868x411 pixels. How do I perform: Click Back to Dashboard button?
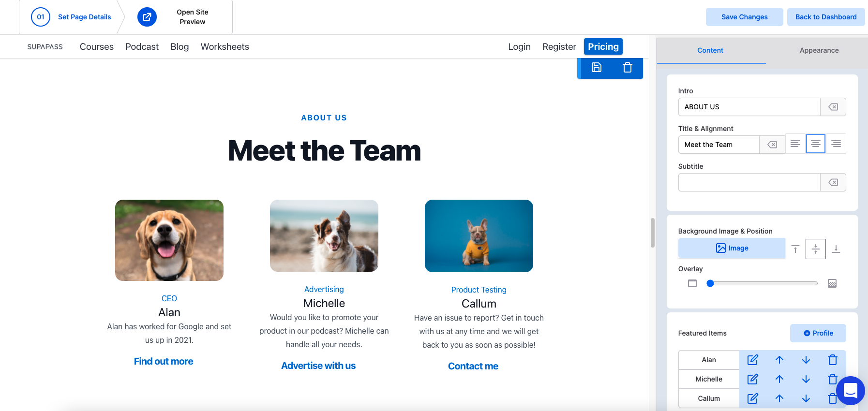click(826, 17)
